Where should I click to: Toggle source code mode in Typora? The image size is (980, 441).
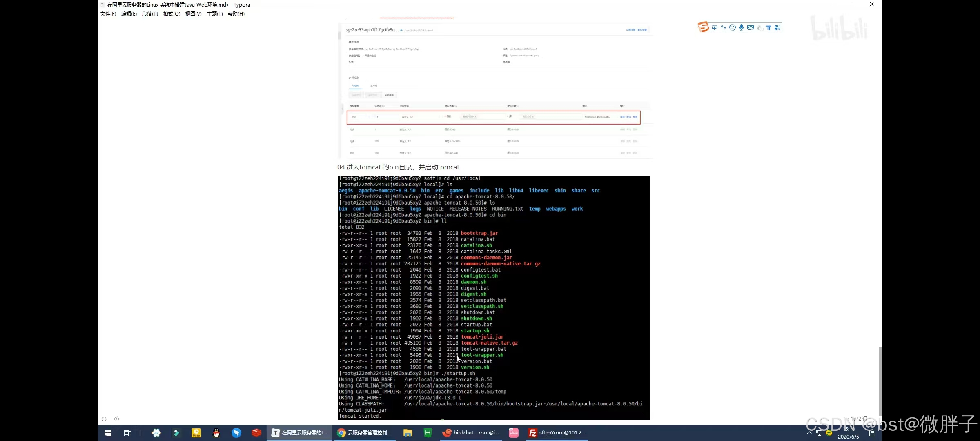(117, 419)
